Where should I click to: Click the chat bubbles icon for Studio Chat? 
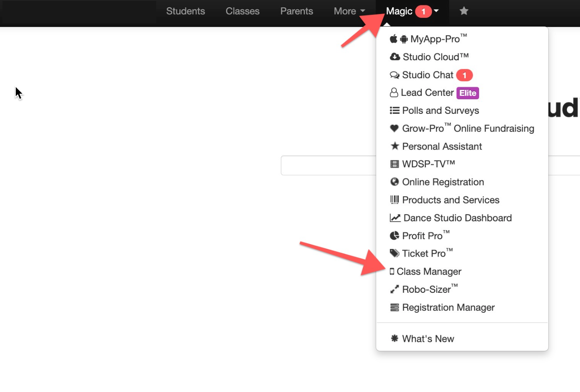click(395, 75)
